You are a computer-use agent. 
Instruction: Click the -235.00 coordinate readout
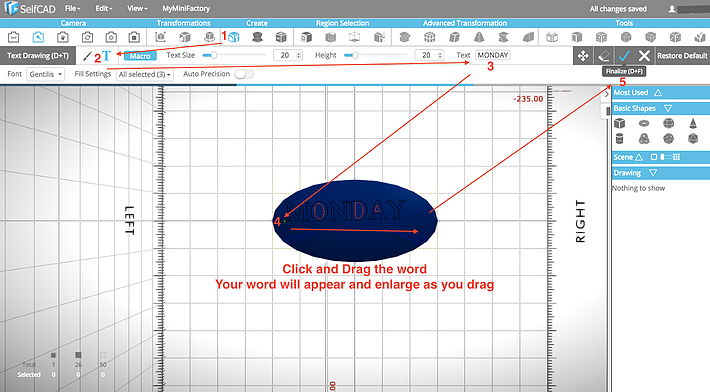click(528, 99)
